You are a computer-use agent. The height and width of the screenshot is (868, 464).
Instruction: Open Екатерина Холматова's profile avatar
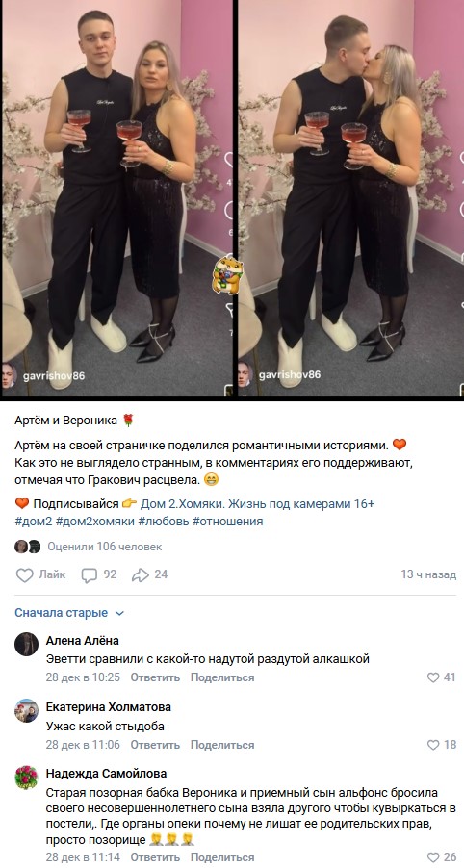tap(27, 711)
